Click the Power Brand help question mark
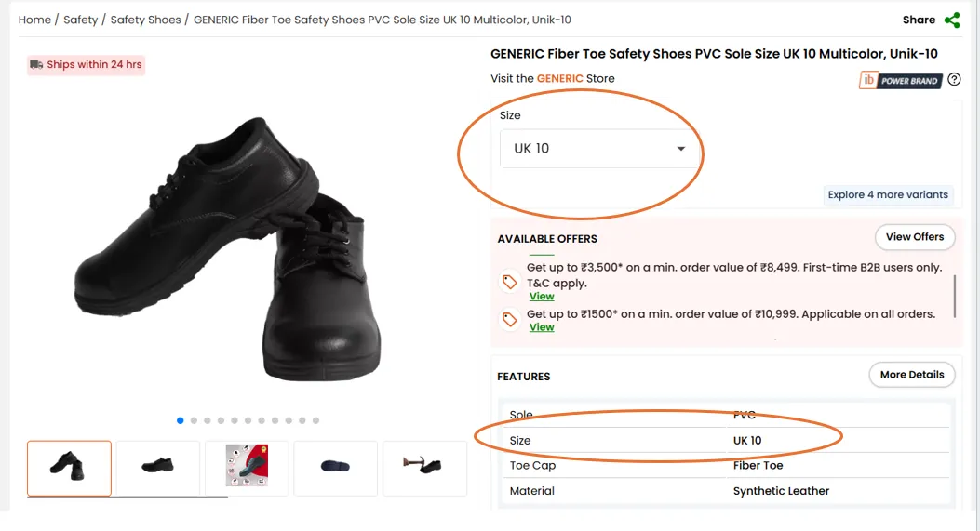 point(954,80)
